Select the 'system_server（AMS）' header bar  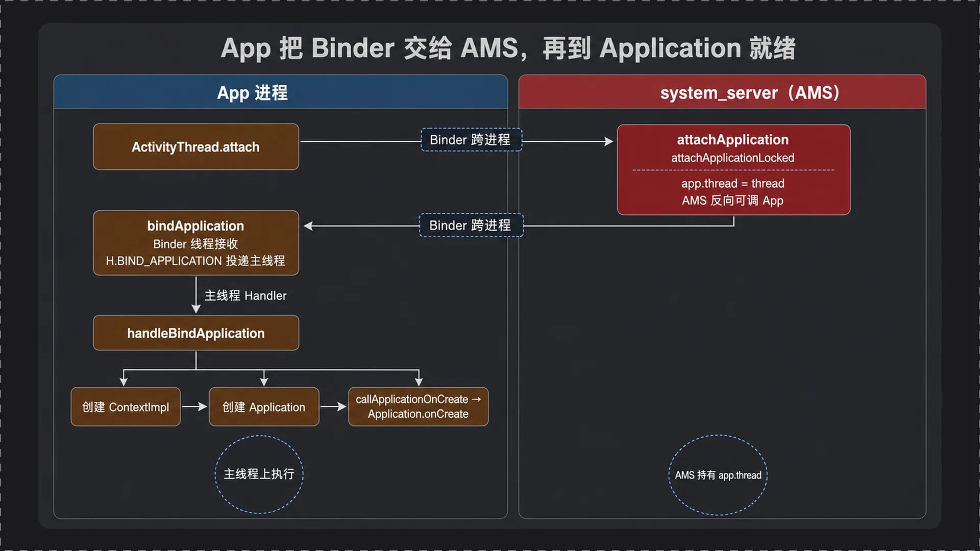pyautogui.click(x=722, y=92)
